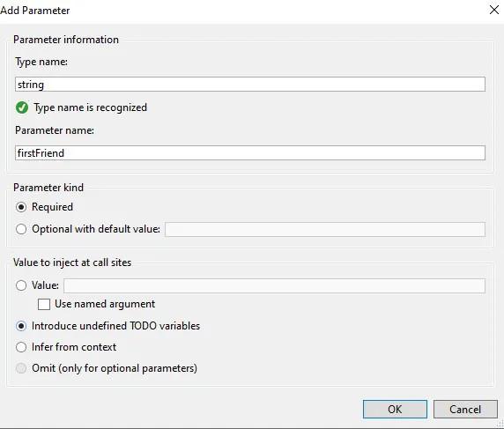Select Omit (only for optional parameters)
The image size is (504, 429).
click(x=21, y=368)
